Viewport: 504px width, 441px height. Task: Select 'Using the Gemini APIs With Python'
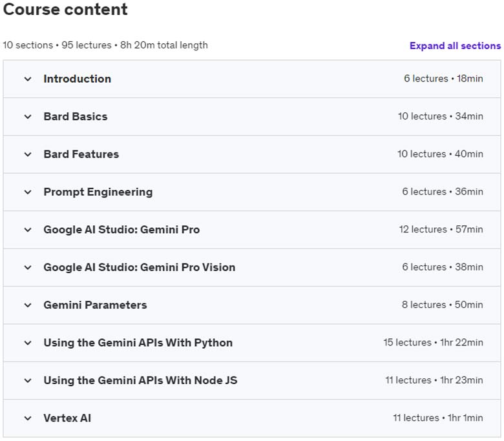tap(138, 343)
